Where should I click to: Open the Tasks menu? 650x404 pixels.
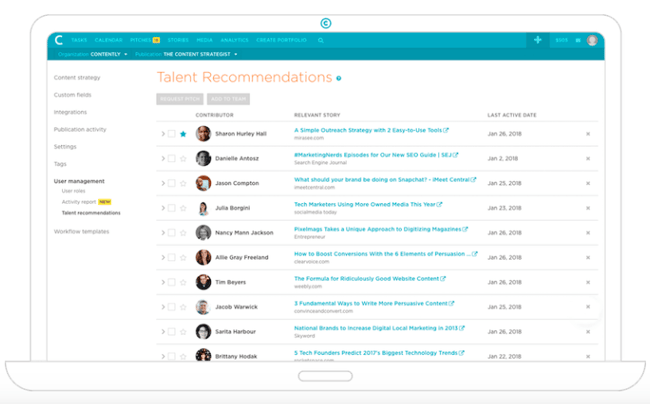pyautogui.click(x=79, y=40)
